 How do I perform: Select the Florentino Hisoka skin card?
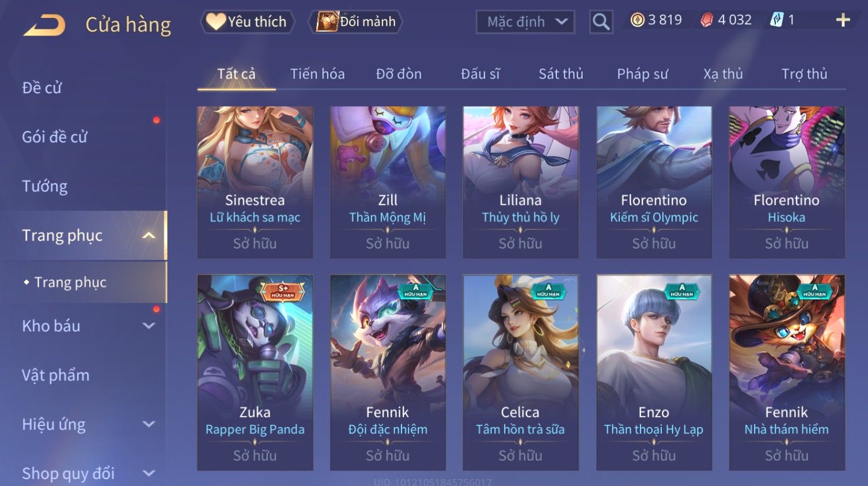787,182
